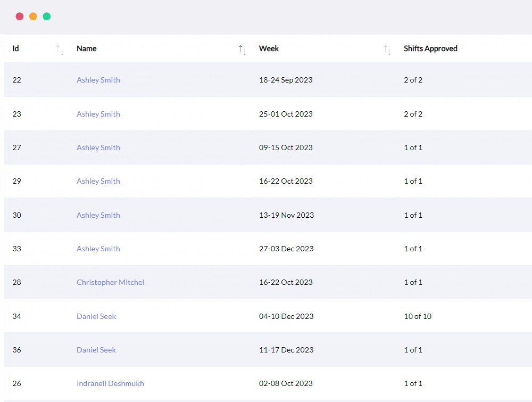This screenshot has width=532, height=402.
Task: Open Ashley Smith link in row Id 29
Action: coord(98,181)
